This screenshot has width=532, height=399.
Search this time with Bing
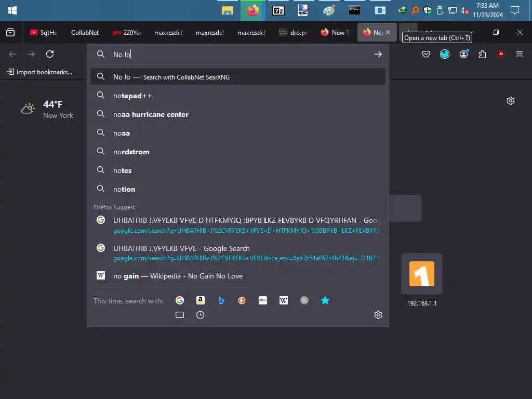tap(221, 300)
